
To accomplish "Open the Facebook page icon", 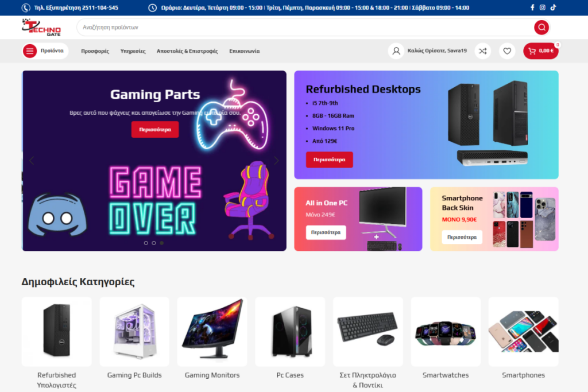I will click(x=532, y=7).
